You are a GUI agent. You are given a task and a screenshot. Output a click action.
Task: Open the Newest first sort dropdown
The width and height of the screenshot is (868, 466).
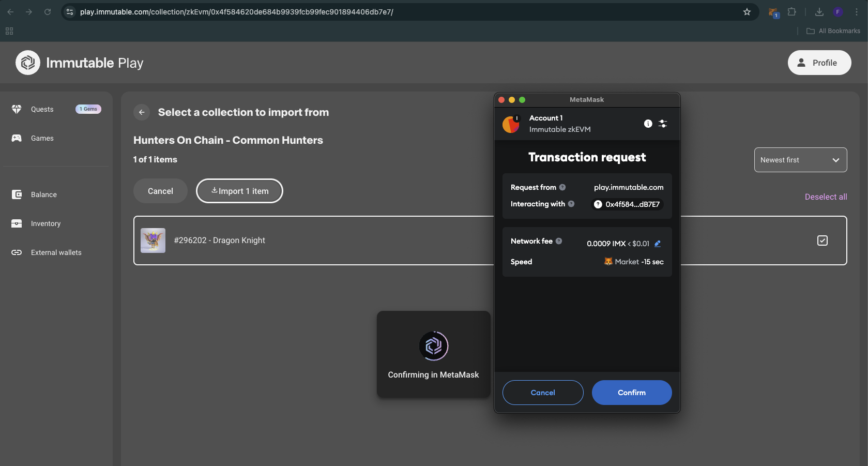800,160
